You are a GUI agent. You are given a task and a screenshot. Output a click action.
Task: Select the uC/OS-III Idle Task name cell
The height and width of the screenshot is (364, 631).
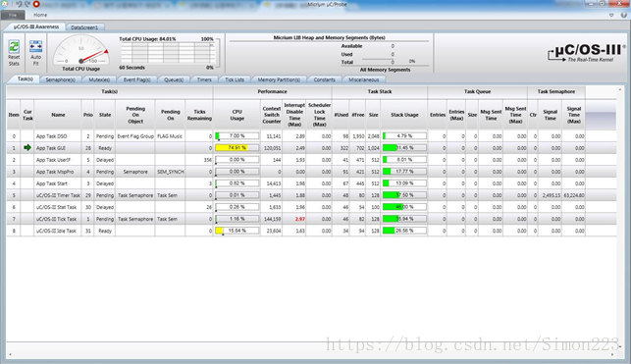pyautogui.click(x=58, y=231)
